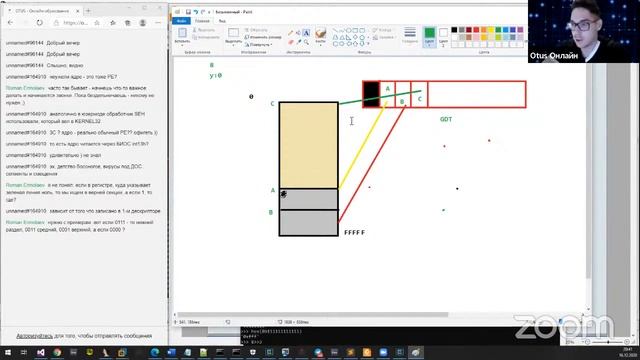Switch to the View tab in Paint

coord(222,21)
